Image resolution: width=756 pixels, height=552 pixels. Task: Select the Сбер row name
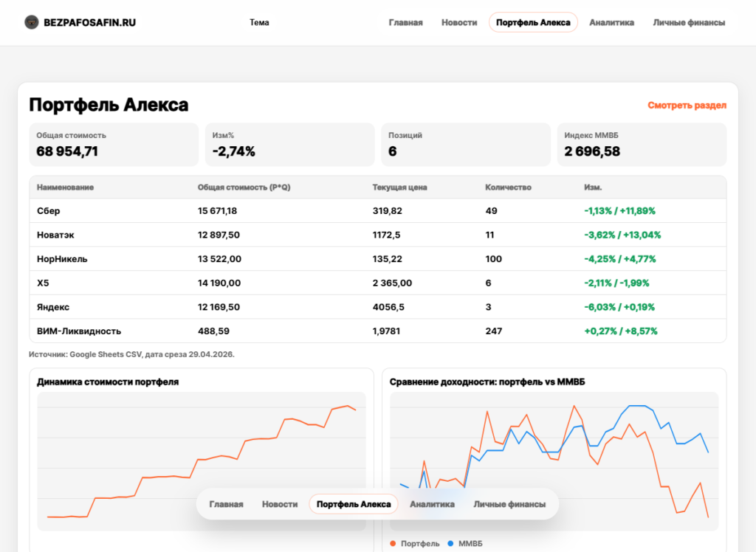(48, 210)
